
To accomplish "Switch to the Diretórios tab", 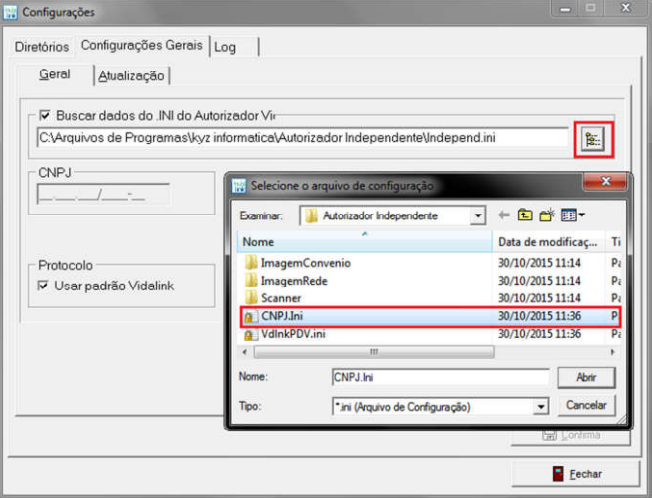I will (x=42, y=46).
